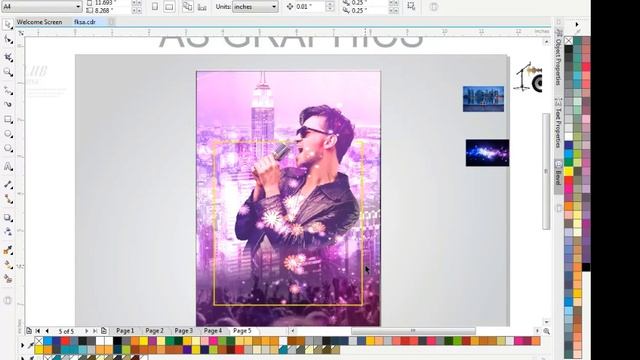Switch to Page 2 tab

pos(154,331)
